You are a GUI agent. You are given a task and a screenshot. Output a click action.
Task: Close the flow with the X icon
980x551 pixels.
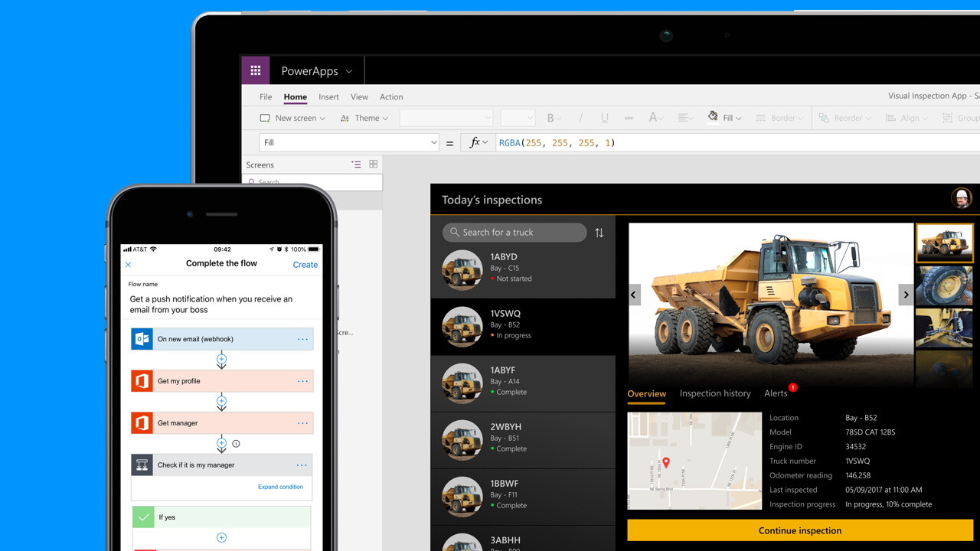[129, 265]
